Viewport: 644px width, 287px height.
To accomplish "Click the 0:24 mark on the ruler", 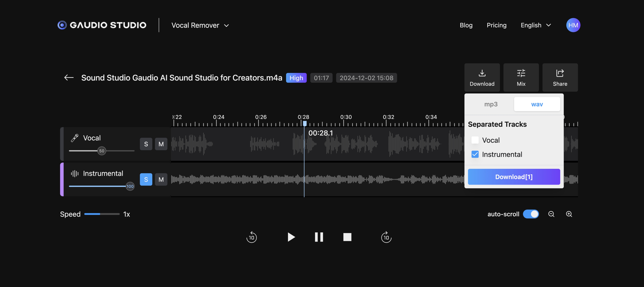I will [219, 117].
